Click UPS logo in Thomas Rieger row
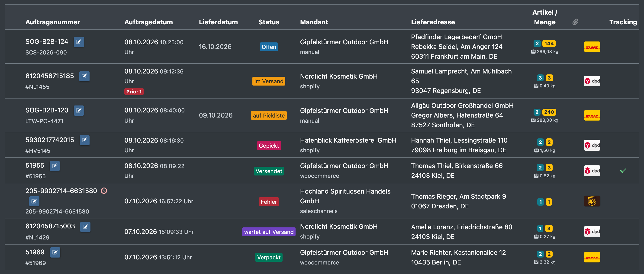The height and width of the screenshot is (274, 644). (592, 201)
